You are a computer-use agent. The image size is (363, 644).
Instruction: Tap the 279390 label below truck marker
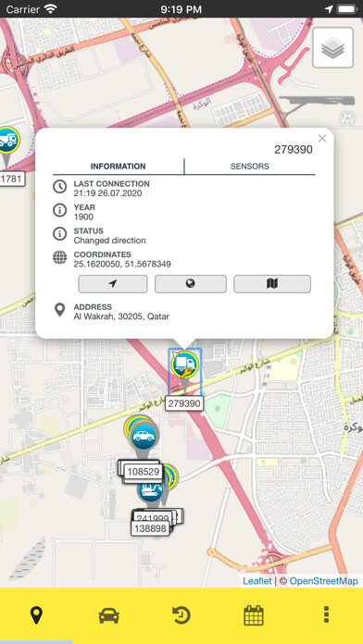pos(184,403)
